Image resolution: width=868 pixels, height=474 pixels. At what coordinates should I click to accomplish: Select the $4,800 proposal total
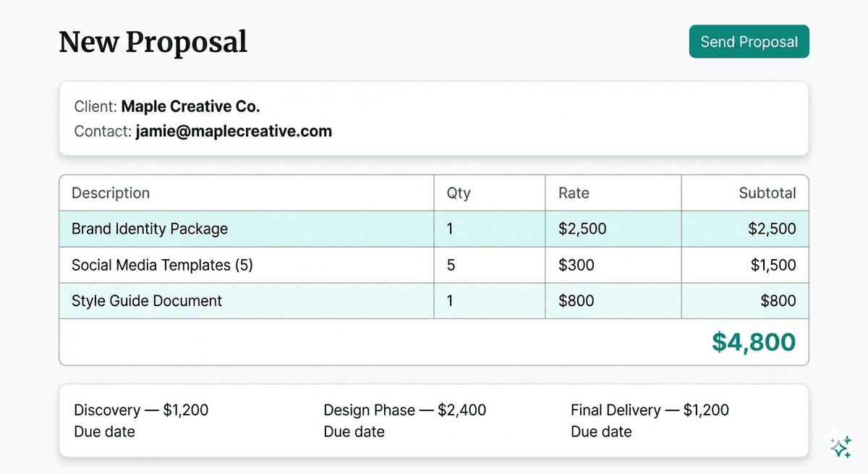coord(754,341)
